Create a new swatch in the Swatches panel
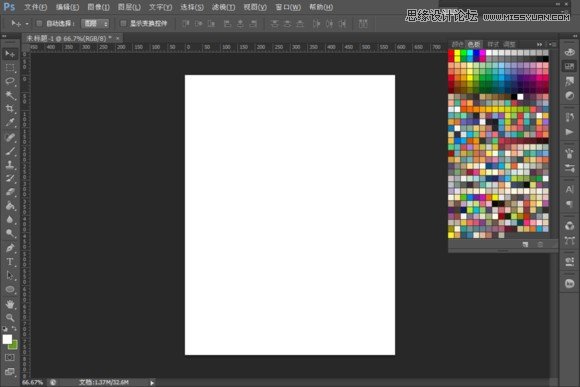The width and height of the screenshot is (580, 387). coord(525,245)
